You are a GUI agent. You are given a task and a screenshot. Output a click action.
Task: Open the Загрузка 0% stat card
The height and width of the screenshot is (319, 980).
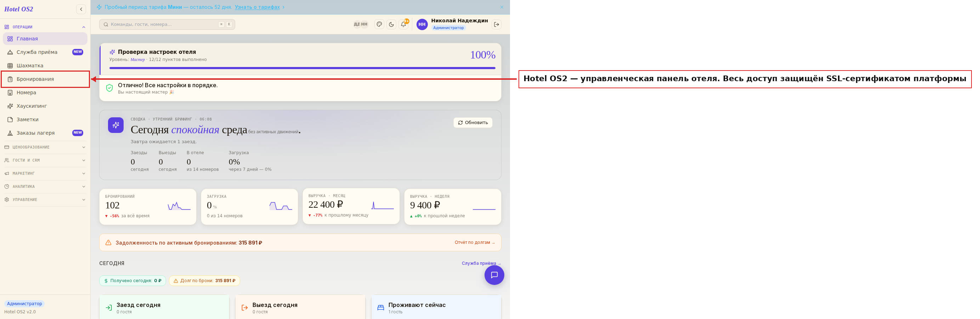(x=249, y=207)
